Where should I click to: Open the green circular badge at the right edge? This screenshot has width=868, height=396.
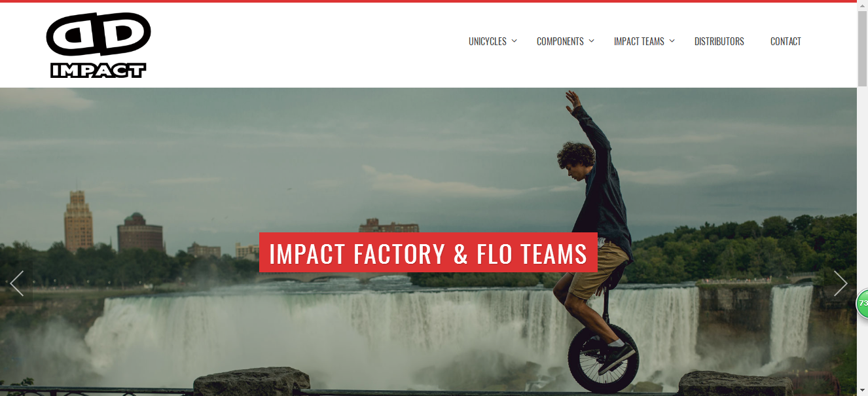pyautogui.click(x=862, y=304)
